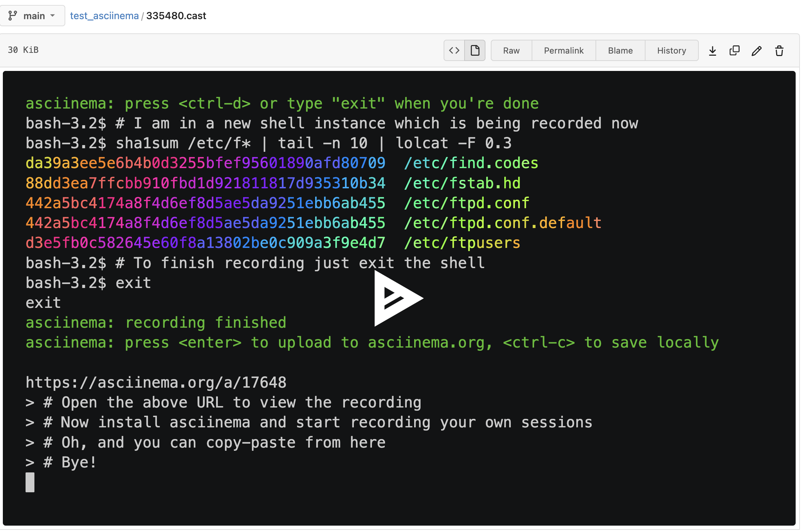Click the 'bash-3.2$ exit' command line

click(88, 283)
